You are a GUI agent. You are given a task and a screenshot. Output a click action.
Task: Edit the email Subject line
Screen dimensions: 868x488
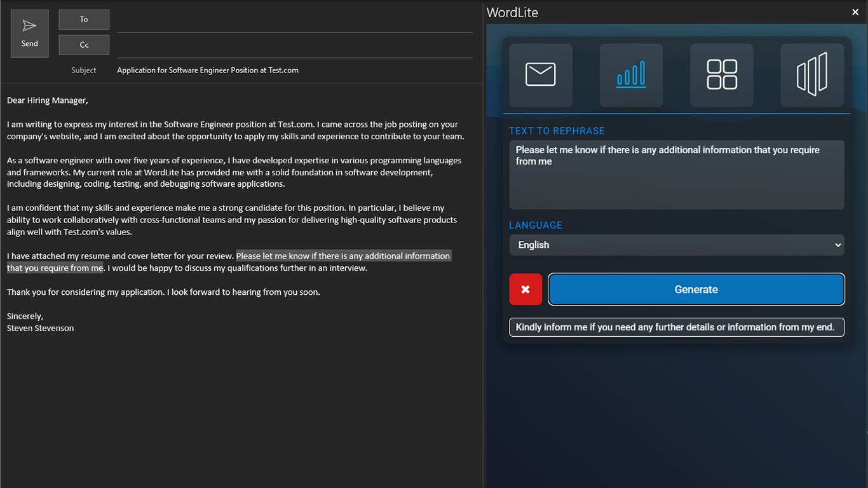(295, 70)
